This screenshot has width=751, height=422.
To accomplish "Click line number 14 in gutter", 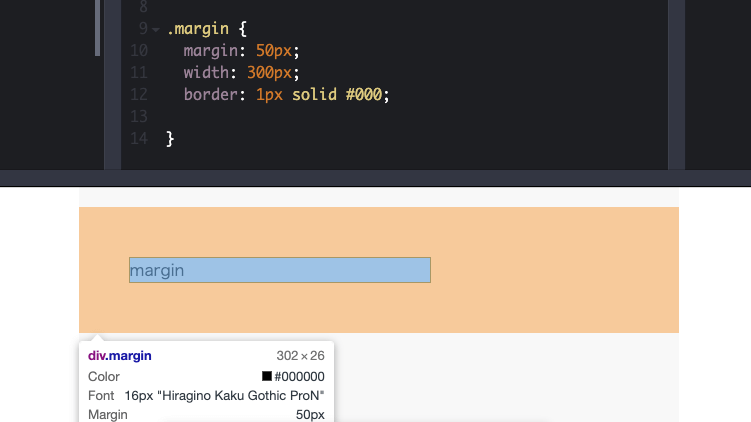I will [x=139, y=139].
